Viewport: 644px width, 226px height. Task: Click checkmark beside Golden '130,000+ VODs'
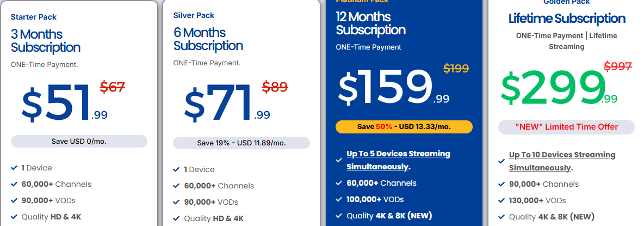[501, 200]
